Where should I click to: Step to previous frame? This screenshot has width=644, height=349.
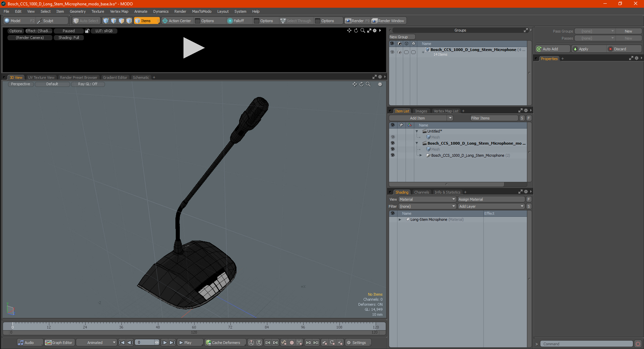tap(130, 343)
